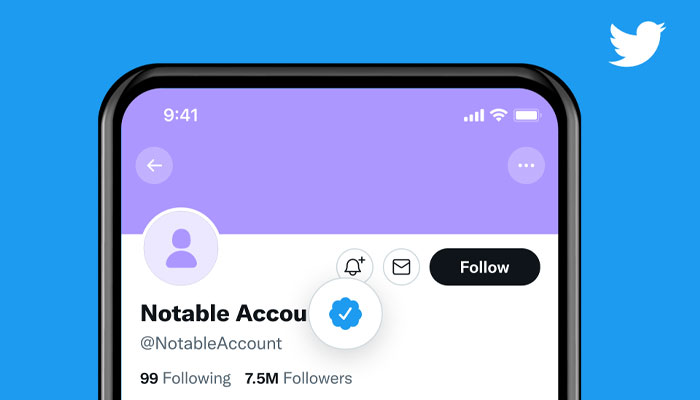Viewport: 700px width, 400px height.
Task: Tap the back arrow on profile header
Action: [154, 166]
